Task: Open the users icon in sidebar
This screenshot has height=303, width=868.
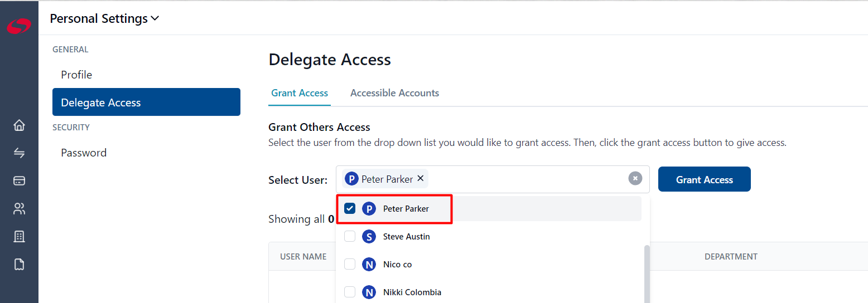Action: (19, 209)
